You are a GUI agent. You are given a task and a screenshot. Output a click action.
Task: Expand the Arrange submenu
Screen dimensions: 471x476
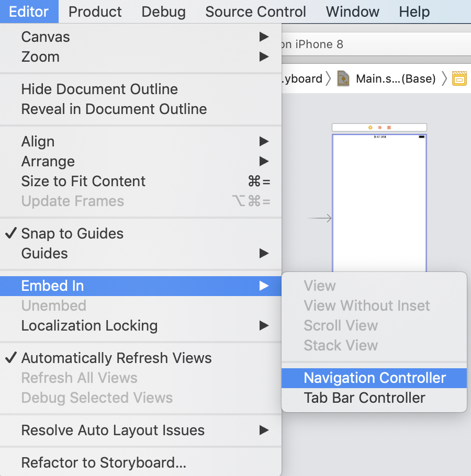pyautogui.click(x=141, y=161)
